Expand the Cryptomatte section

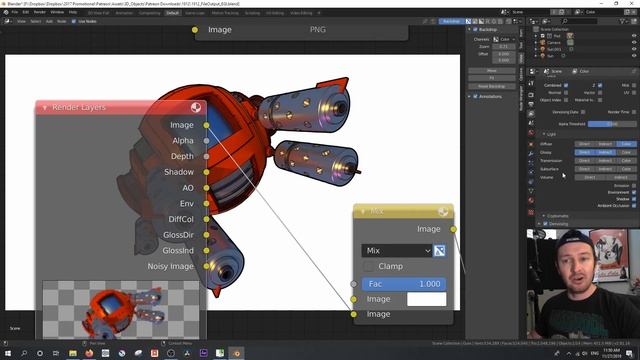coord(544,216)
